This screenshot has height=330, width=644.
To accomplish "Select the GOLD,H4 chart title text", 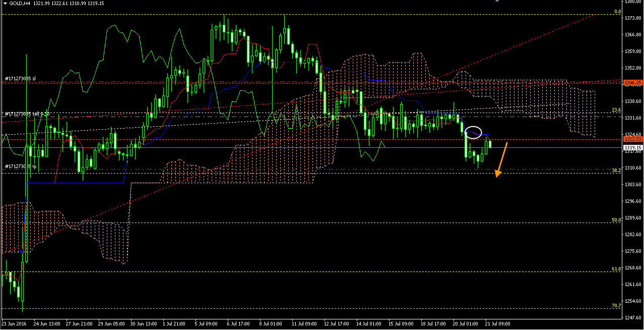I will tap(21, 4).
